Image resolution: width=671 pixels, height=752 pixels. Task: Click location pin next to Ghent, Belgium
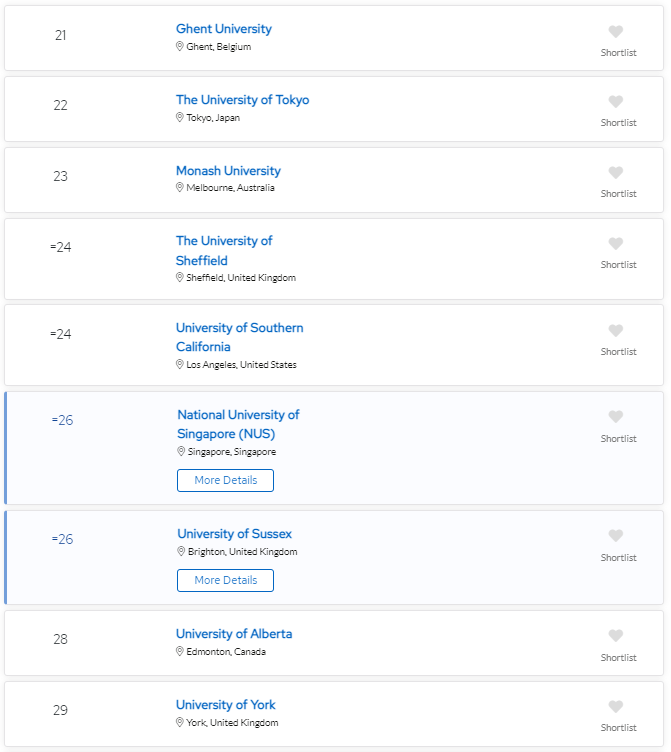180,47
